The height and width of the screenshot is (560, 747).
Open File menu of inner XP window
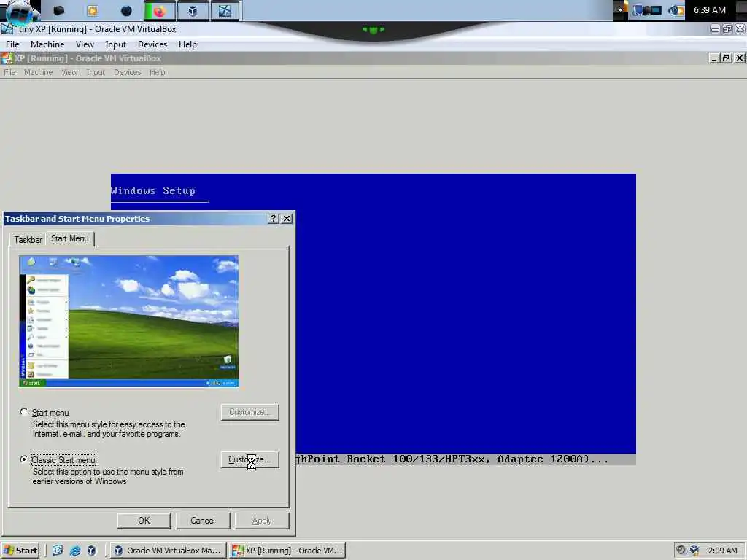coord(9,72)
